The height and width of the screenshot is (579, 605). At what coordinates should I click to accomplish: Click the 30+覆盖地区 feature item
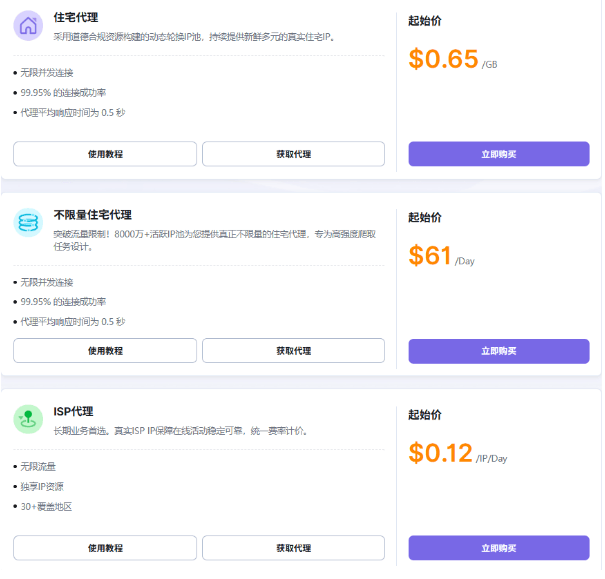(46, 507)
